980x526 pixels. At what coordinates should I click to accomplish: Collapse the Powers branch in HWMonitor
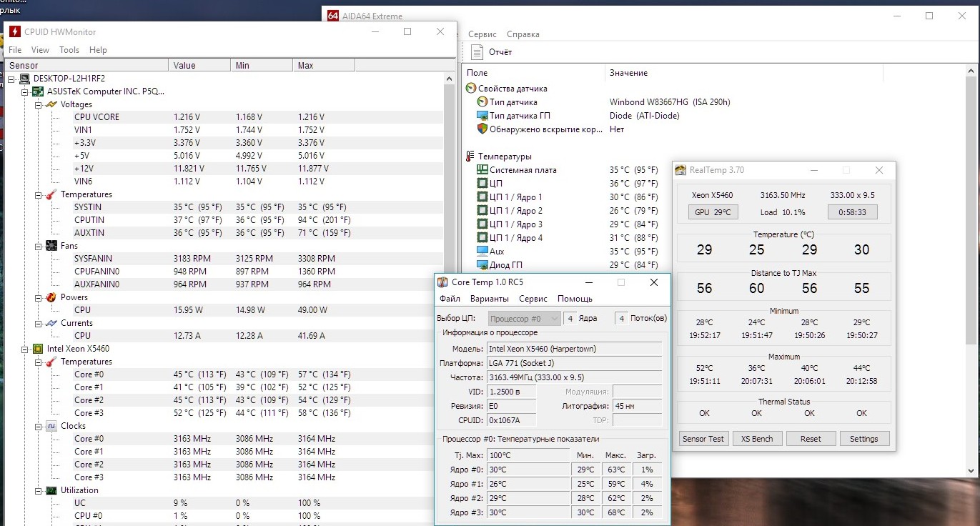tap(39, 297)
